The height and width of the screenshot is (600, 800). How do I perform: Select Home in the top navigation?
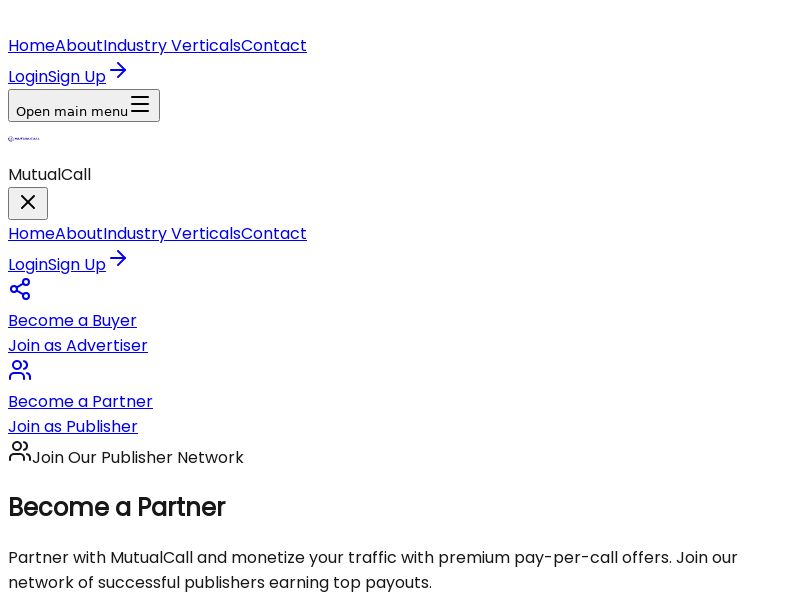pos(31,45)
